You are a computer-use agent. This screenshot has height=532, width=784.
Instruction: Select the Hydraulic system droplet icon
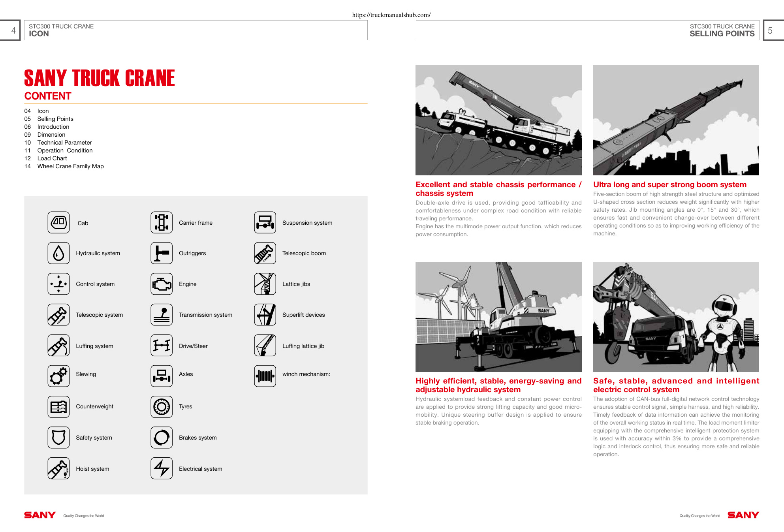click(58, 253)
